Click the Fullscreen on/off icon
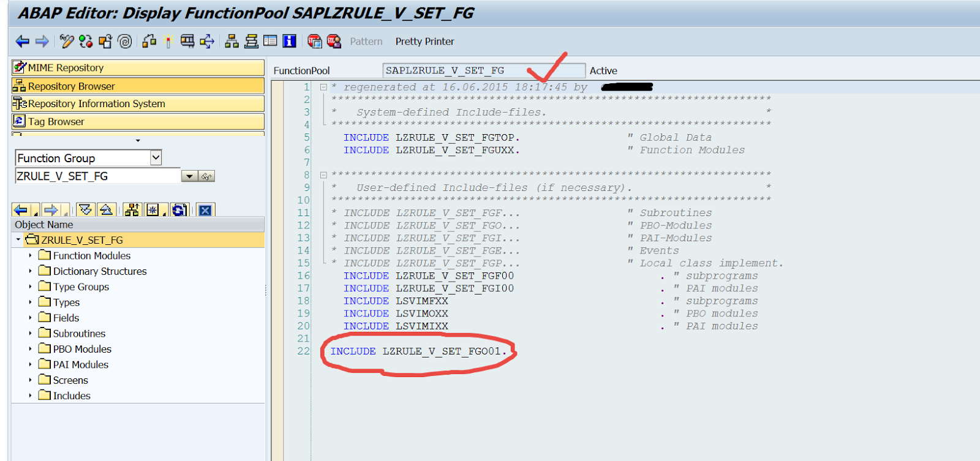The width and height of the screenshot is (980, 461). pos(270,41)
